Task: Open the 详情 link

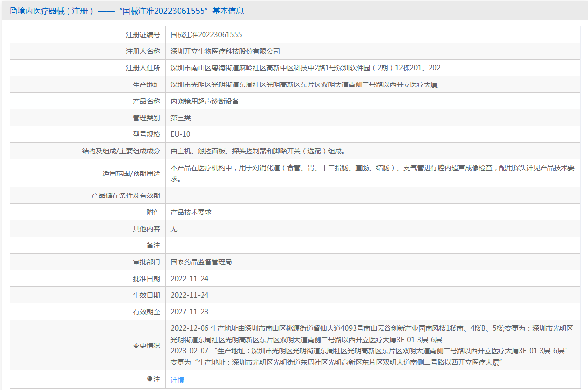Action: [177, 380]
